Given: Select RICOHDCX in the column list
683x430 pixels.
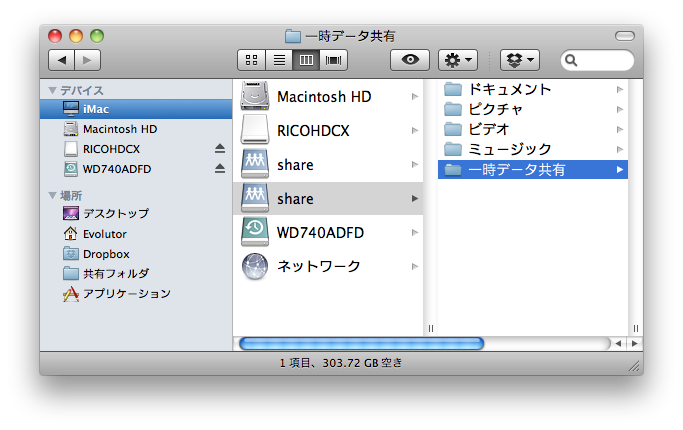Looking at the screenshot, I should 328,130.
